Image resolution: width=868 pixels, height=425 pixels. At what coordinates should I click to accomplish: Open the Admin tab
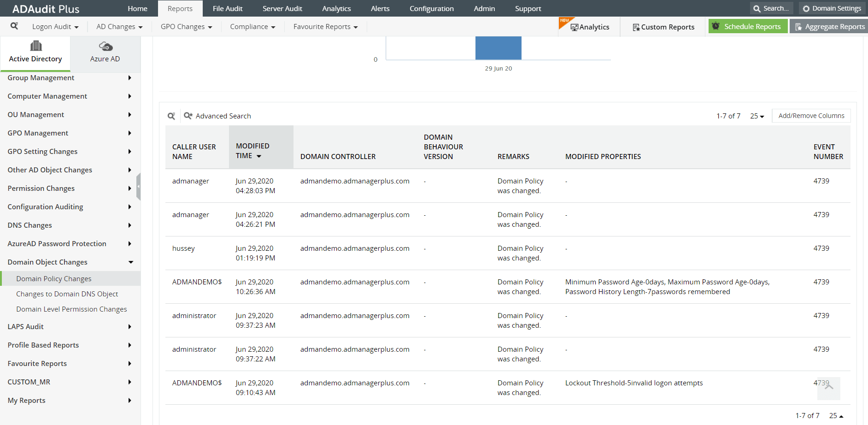click(484, 9)
